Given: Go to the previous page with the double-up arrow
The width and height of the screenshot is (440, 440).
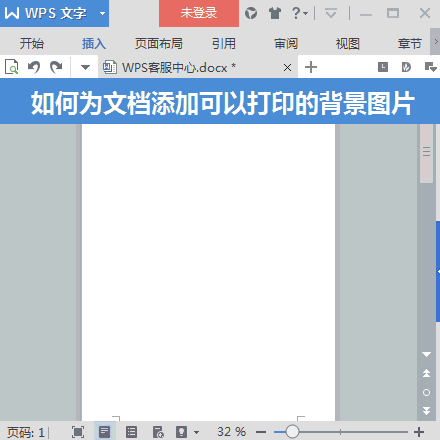Looking at the screenshot, I should coord(426,373).
